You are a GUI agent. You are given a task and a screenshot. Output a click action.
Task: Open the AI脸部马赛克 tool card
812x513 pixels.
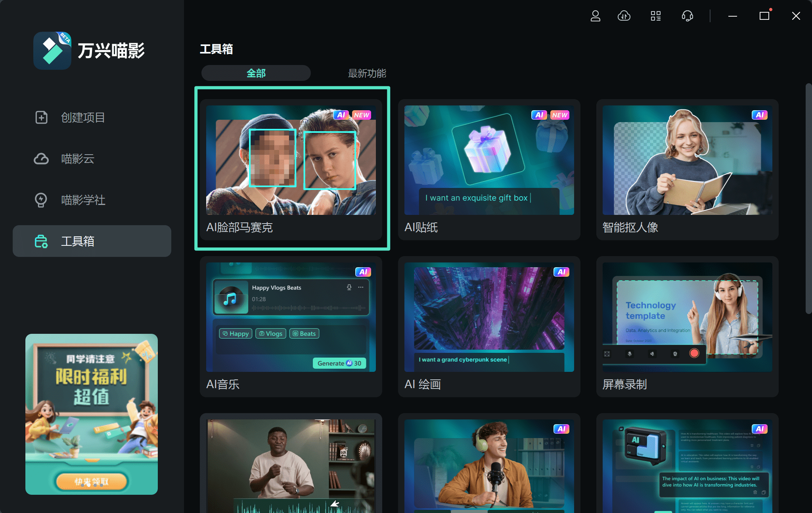click(x=291, y=170)
